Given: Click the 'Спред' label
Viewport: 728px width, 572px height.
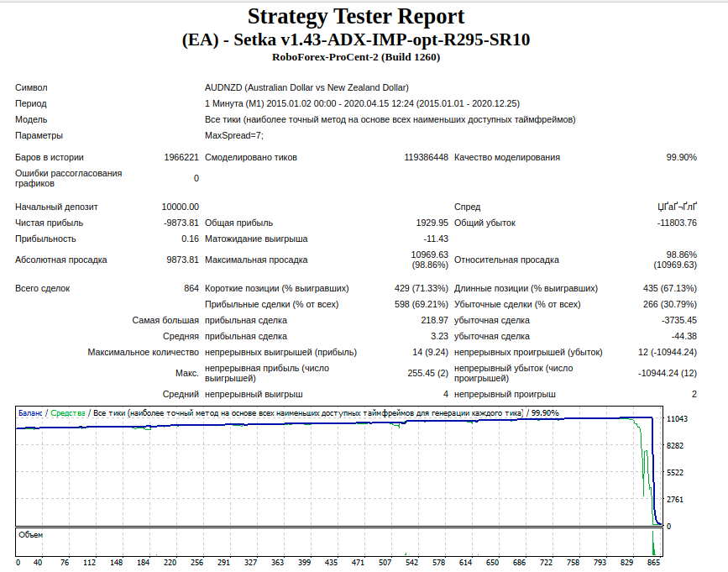Looking at the screenshot, I should 467,207.
